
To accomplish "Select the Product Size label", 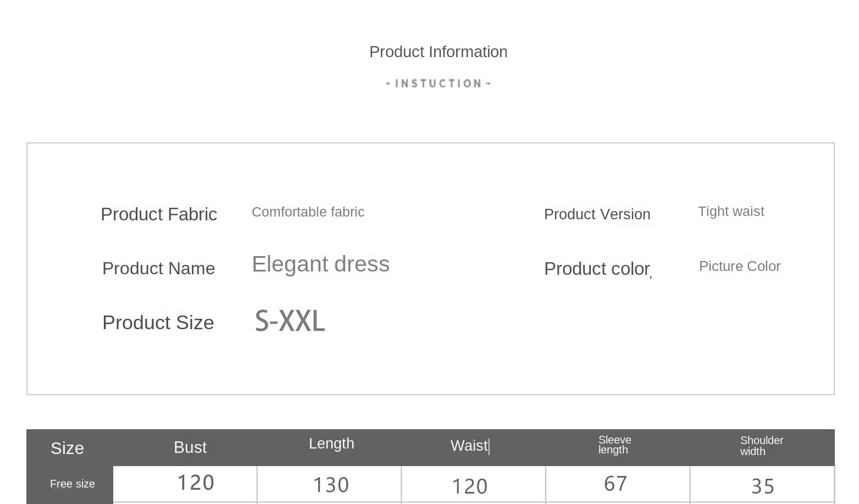I will click(158, 323).
